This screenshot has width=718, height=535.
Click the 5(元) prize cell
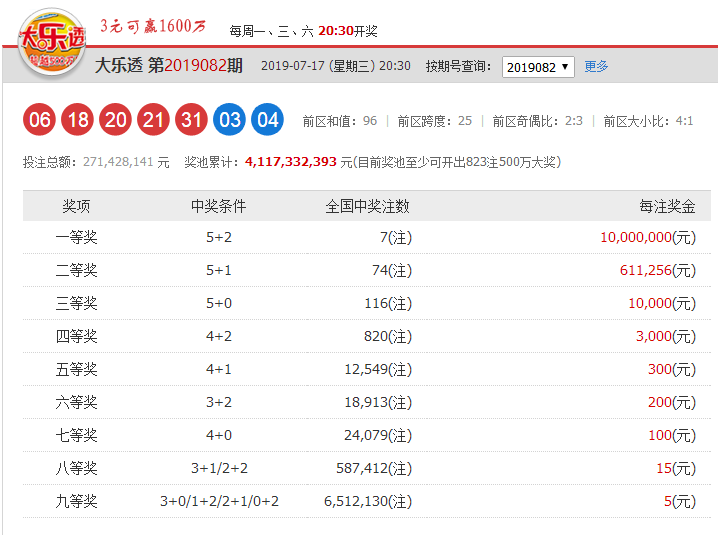680,501
